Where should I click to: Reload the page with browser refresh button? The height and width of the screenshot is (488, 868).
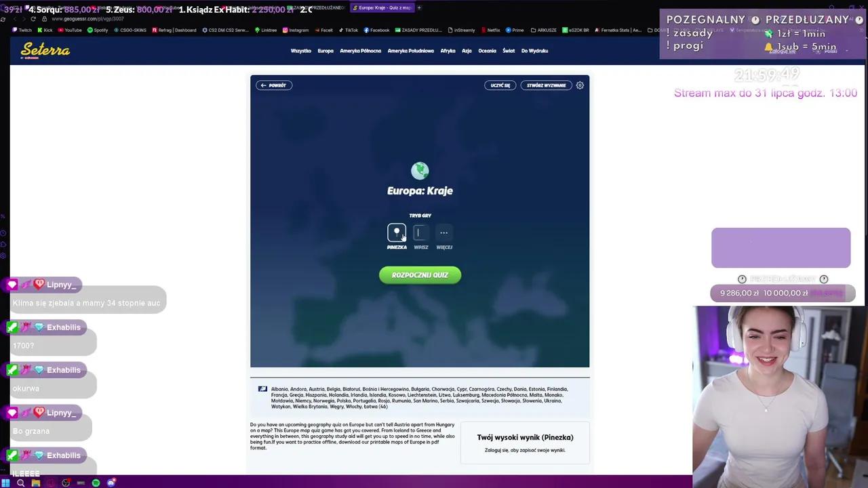coord(33,19)
